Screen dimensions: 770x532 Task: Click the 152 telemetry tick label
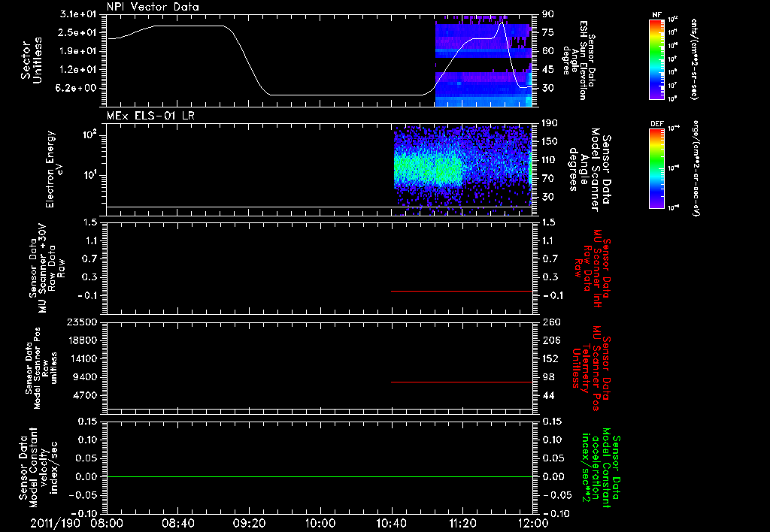(550, 358)
